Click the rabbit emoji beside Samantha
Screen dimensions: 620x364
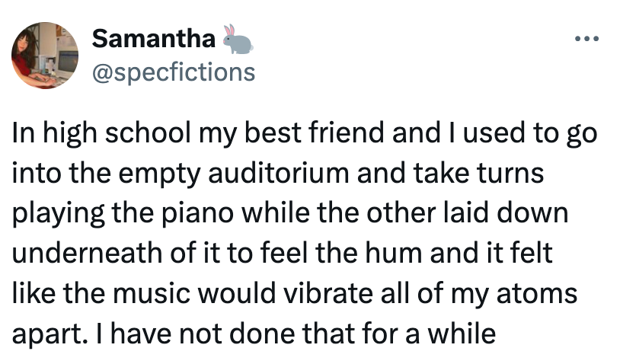(237, 39)
